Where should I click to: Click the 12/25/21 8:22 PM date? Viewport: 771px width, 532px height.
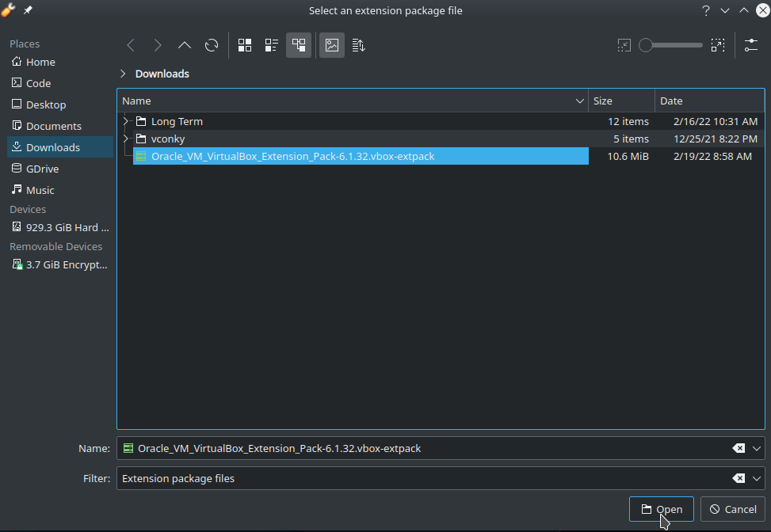(x=716, y=139)
